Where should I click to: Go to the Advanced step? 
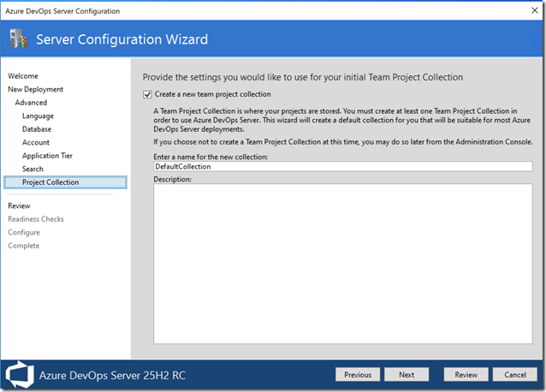31,103
